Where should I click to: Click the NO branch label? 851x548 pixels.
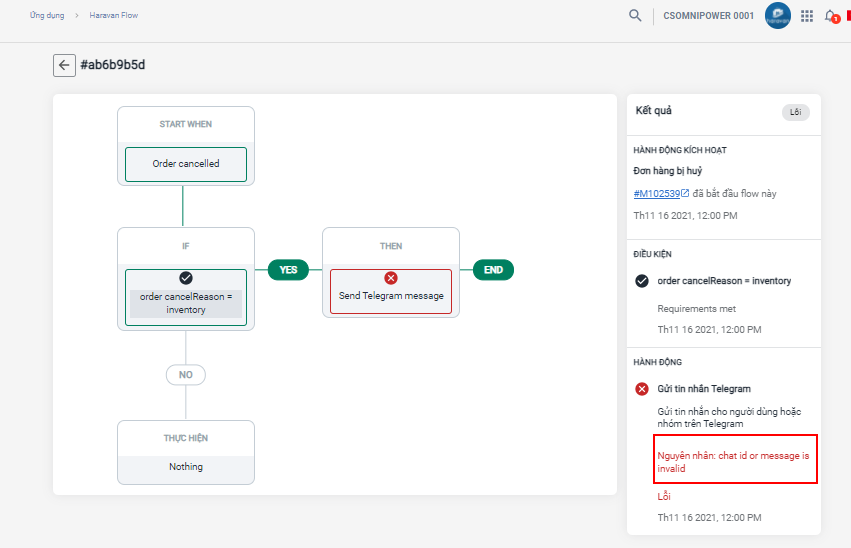click(186, 375)
